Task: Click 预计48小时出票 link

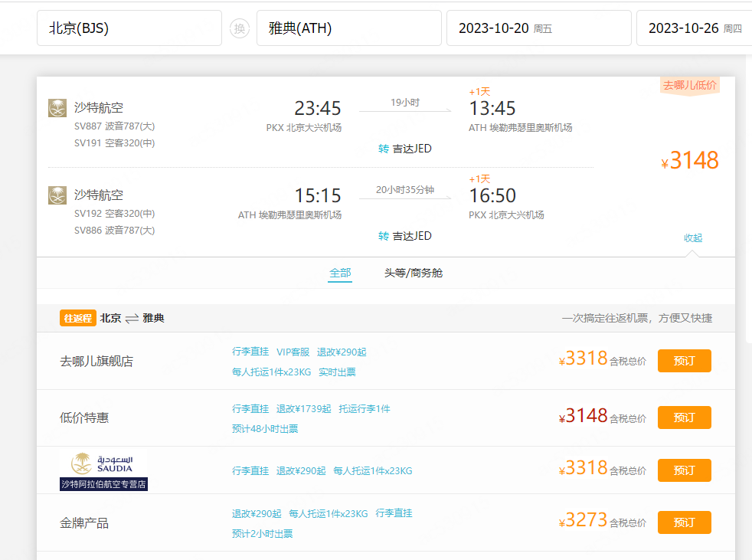Action: (x=265, y=428)
